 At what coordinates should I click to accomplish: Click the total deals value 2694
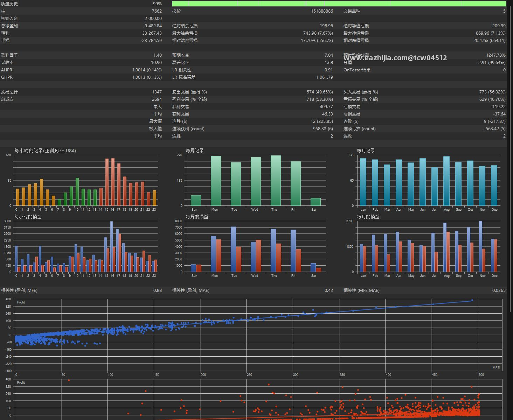tap(157, 99)
